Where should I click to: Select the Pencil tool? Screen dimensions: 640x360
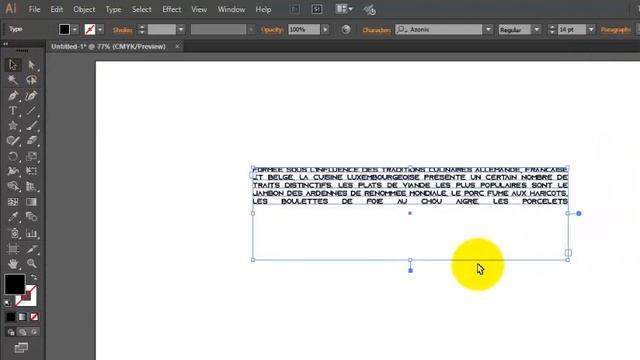point(13,141)
